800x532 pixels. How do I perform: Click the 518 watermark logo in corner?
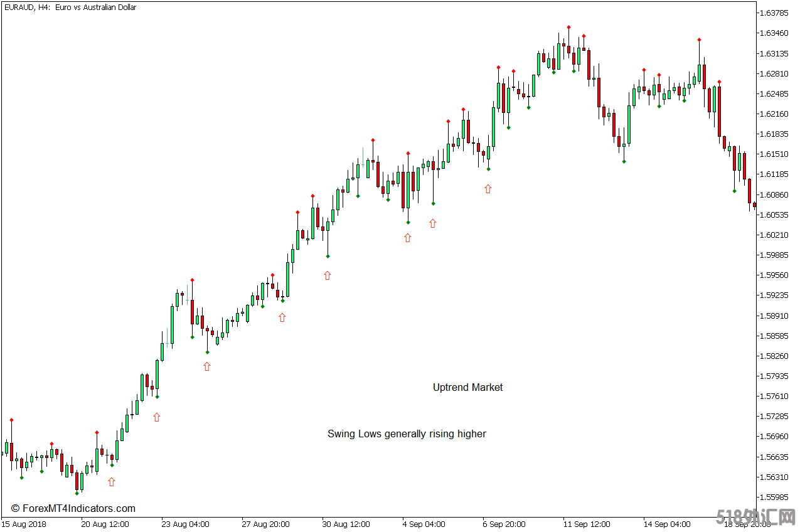coord(756,518)
